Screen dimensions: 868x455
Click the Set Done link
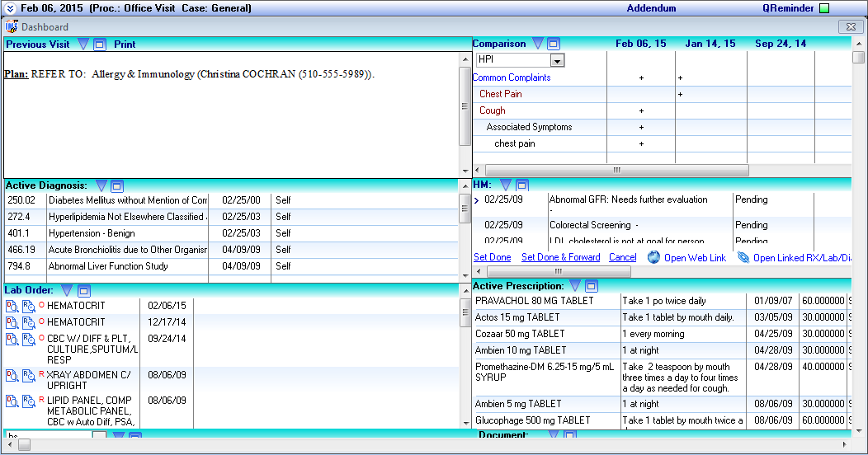click(x=492, y=258)
